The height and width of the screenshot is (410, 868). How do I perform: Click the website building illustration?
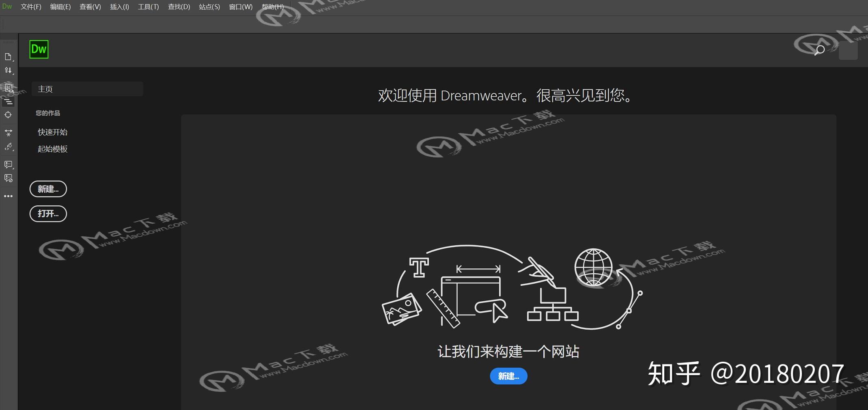(512, 287)
